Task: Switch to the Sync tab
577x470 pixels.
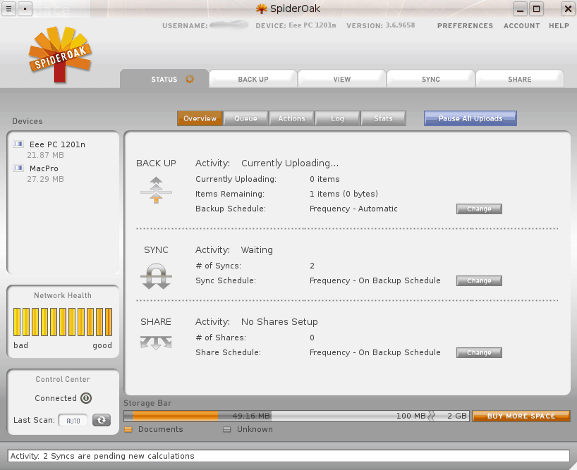Action: [x=431, y=79]
